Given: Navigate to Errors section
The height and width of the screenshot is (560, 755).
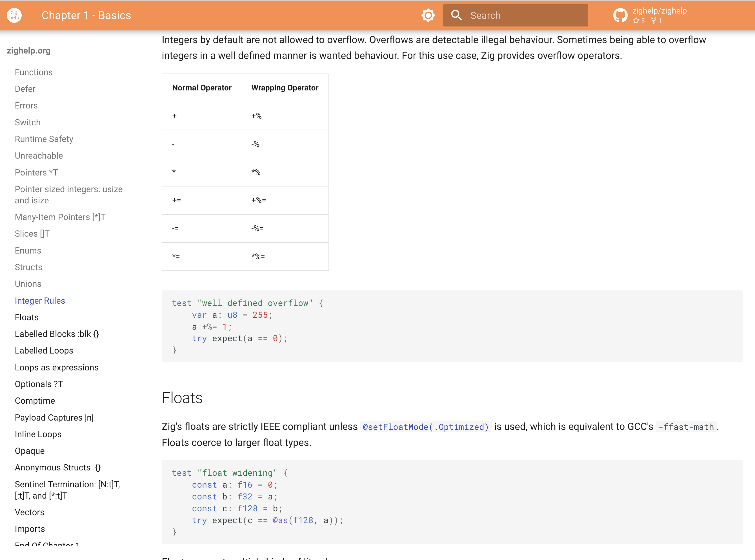Looking at the screenshot, I should pos(26,105).
